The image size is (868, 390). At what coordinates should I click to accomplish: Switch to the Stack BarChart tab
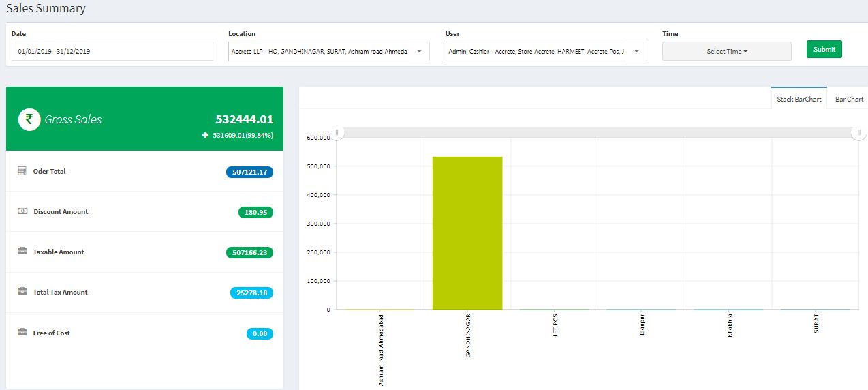(x=799, y=100)
